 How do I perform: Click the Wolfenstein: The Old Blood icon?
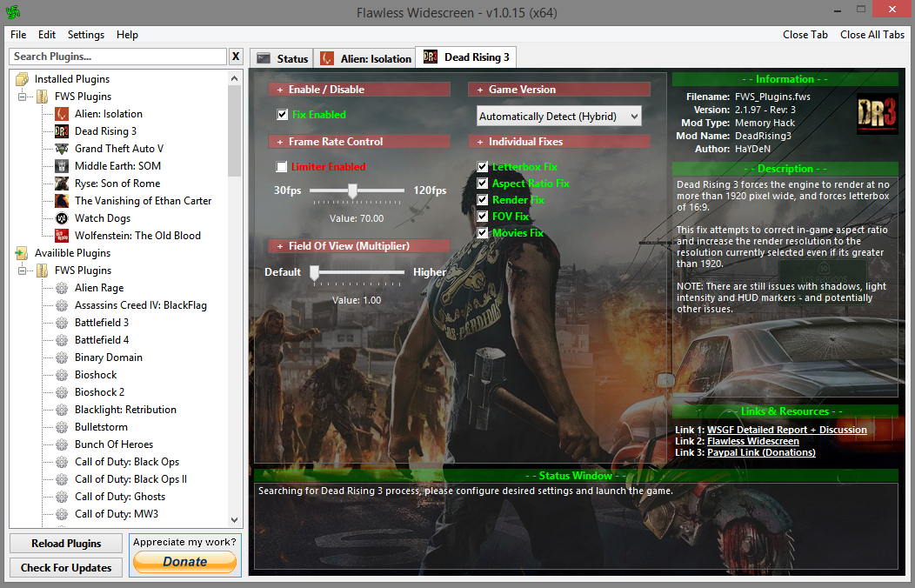(x=62, y=236)
